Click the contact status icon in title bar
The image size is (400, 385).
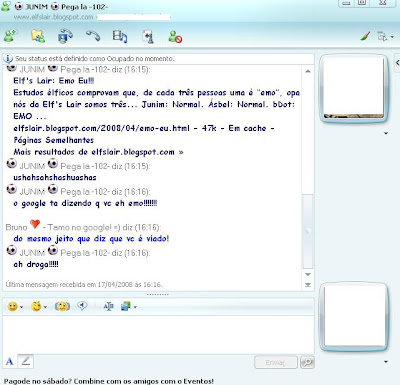pyautogui.click(x=6, y=6)
